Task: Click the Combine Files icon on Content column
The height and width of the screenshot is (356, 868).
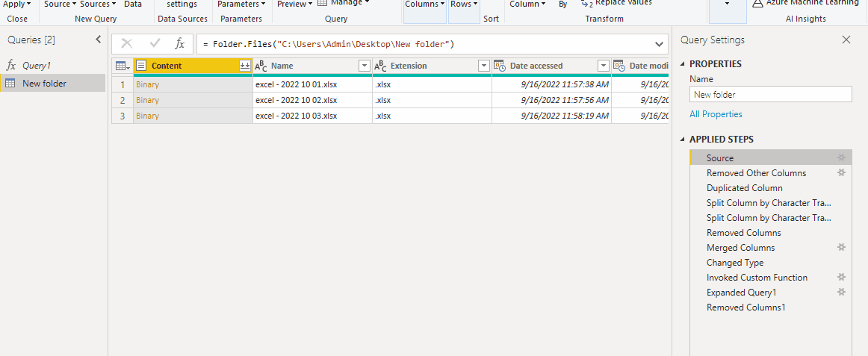Action: point(245,66)
